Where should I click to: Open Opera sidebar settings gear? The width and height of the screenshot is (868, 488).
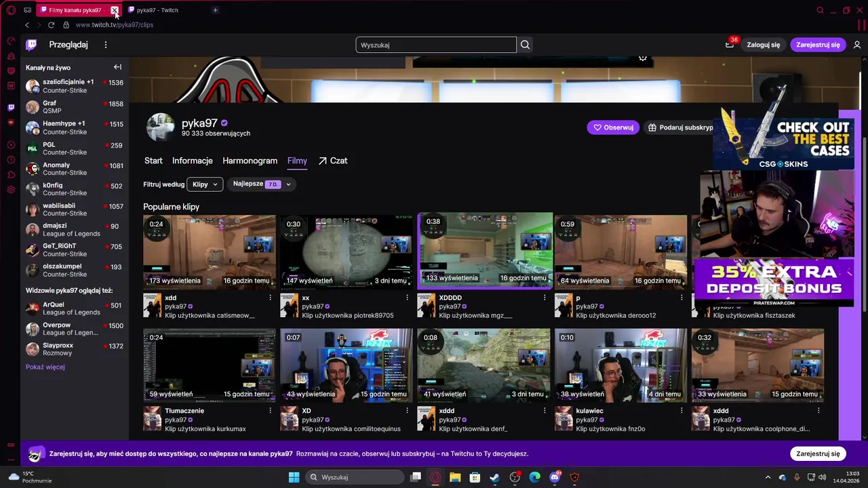(11, 190)
